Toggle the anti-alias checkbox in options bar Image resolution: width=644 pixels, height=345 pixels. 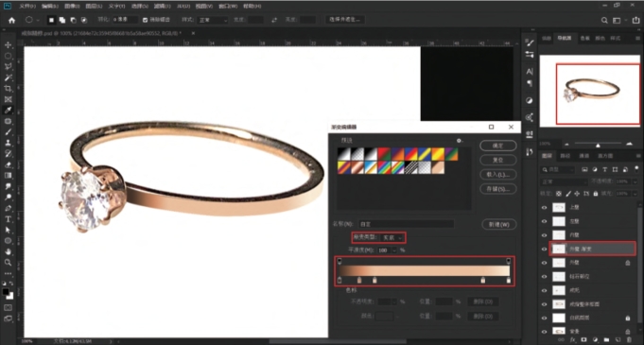click(x=145, y=20)
